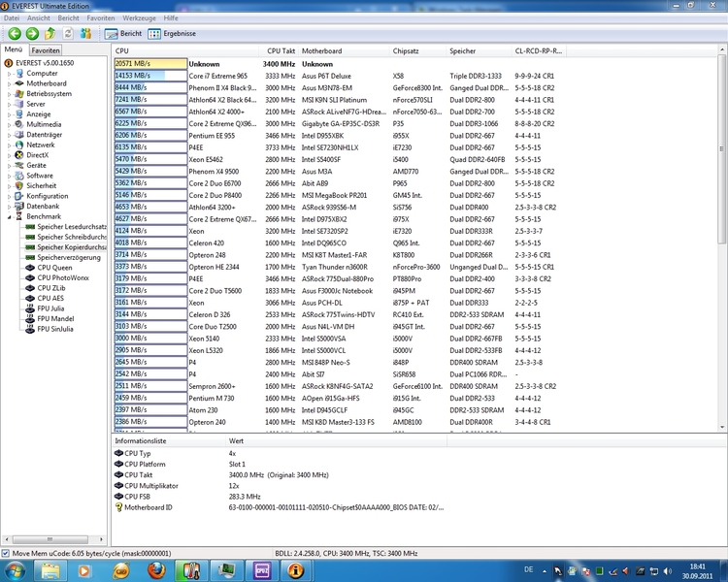Viewport: 728px width, 582px height.
Task: Open the Favoriten menu
Action: click(101, 18)
